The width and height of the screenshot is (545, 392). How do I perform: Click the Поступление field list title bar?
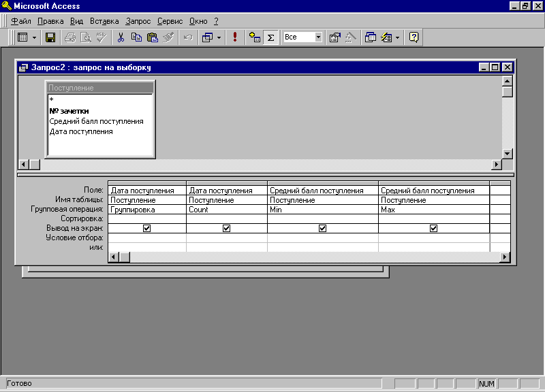click(x=100, y=88)
